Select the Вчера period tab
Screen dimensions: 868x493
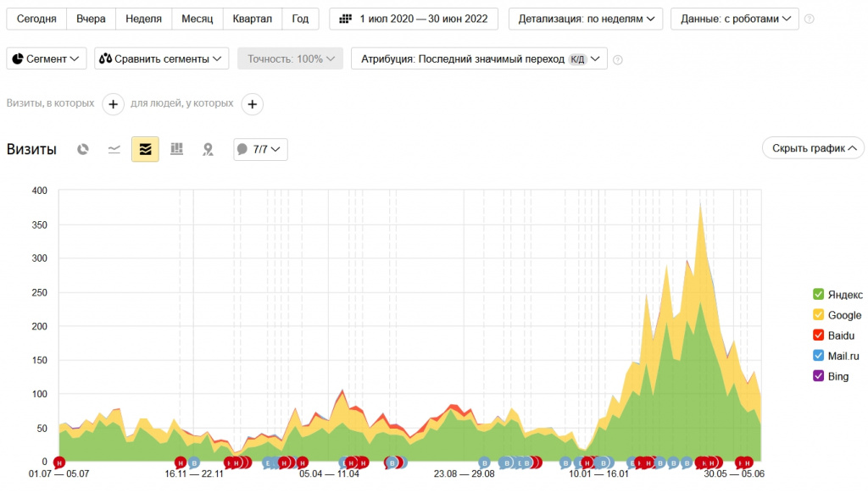pyautogui.click(x=91, y=19)
